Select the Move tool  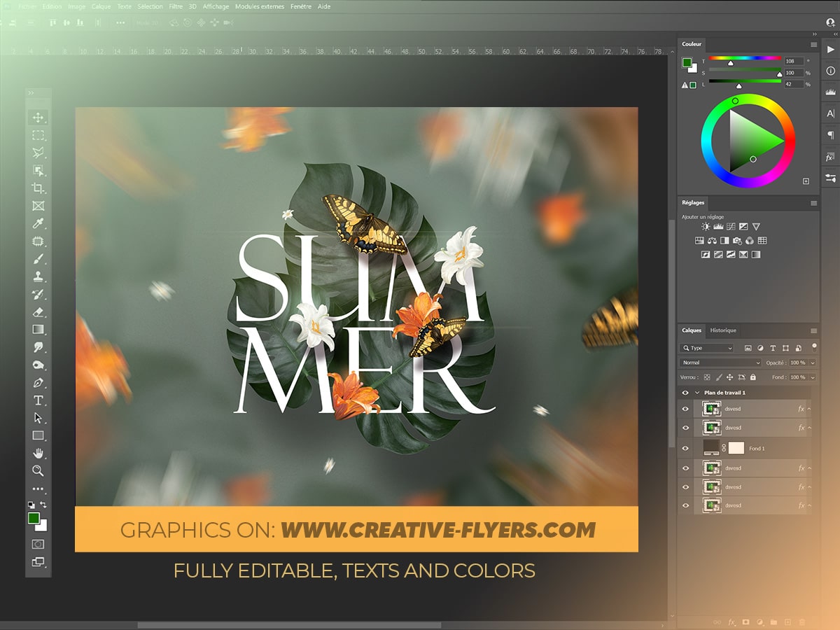pyautogui.click(x=38, y=118)
